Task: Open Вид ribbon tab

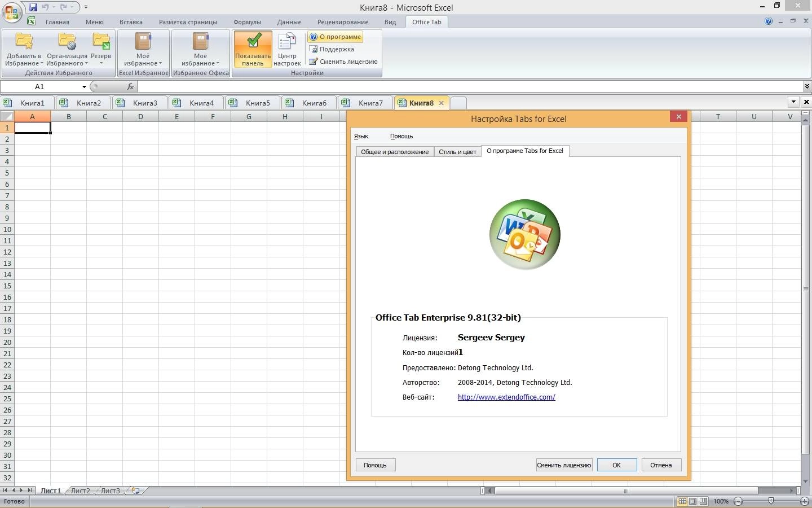Action: pos(390,22)
